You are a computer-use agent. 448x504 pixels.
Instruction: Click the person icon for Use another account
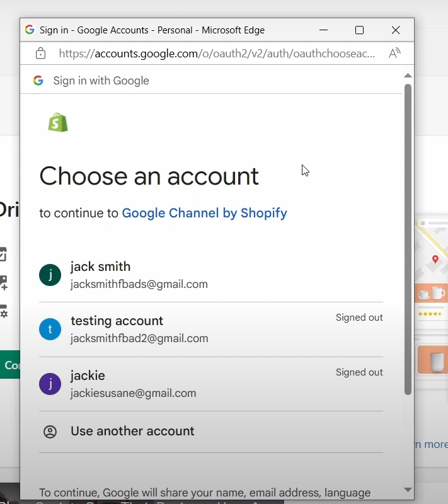(x=50, y=432)
